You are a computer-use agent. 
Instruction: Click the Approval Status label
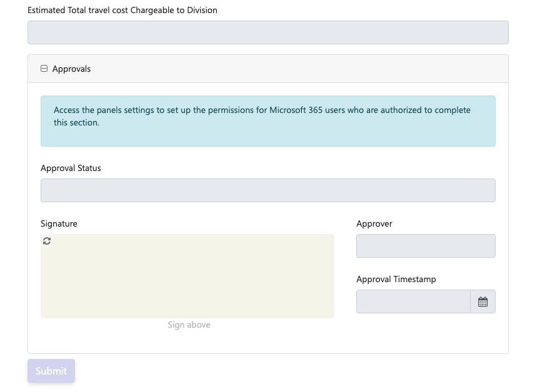pyautogui.click(x=71, y=168)
